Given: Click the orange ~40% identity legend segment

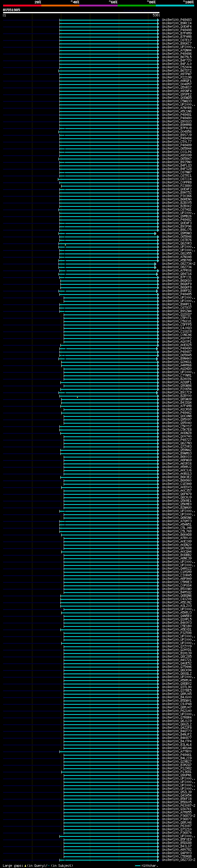Looking at the screenshot, I should pyautogui.click(x=60, y=6).
